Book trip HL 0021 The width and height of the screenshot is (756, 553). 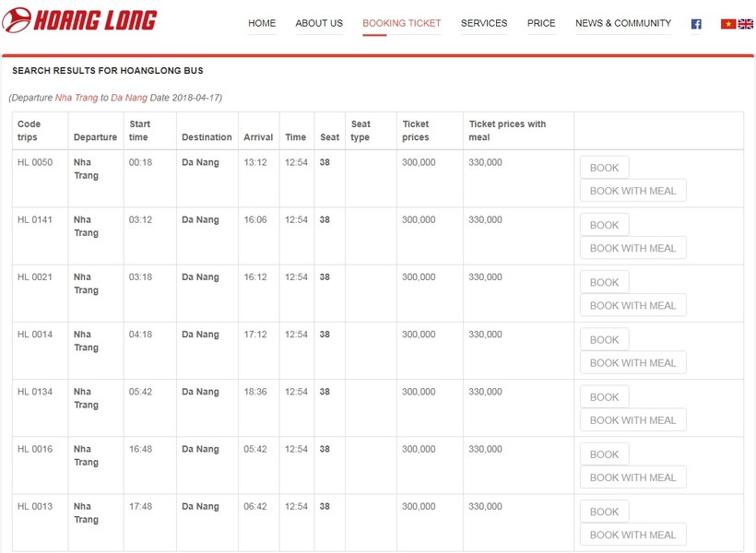(604, 282)
